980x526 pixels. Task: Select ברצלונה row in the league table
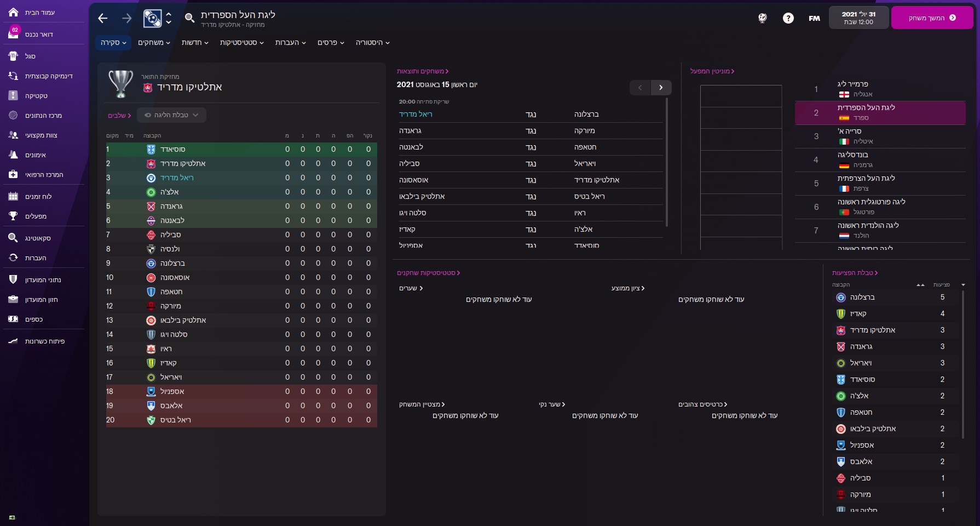coord(241,263)
